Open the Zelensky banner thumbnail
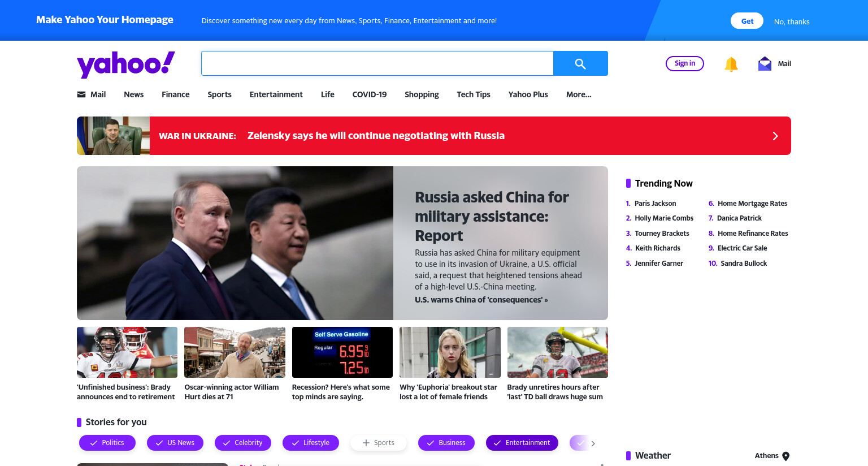This screenshot has height=466, width=868. (113, 136)
